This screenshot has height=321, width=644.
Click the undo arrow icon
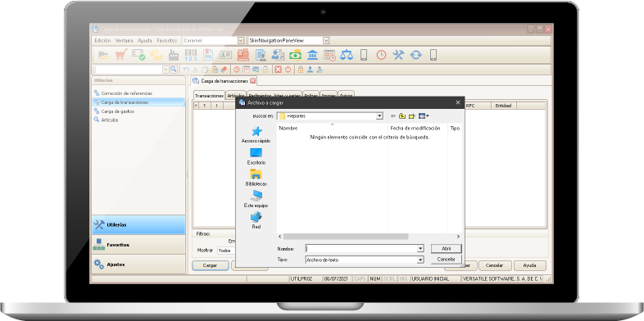tap(186, 70)
